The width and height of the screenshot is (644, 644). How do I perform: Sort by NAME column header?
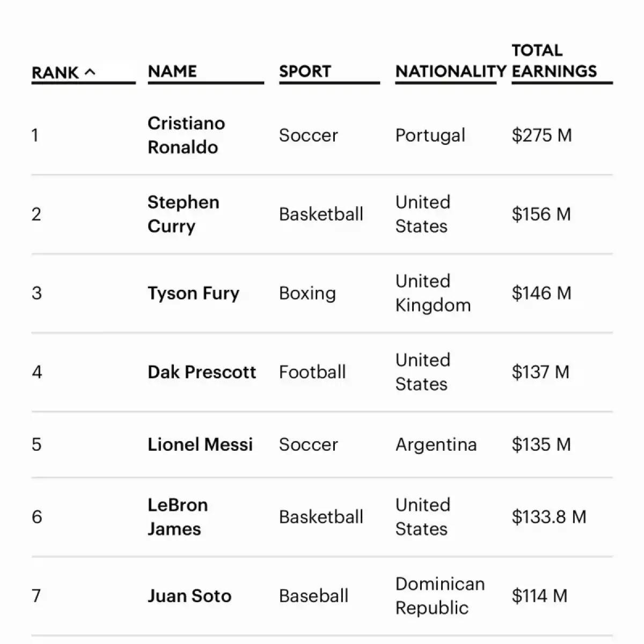tap(172, 71)
